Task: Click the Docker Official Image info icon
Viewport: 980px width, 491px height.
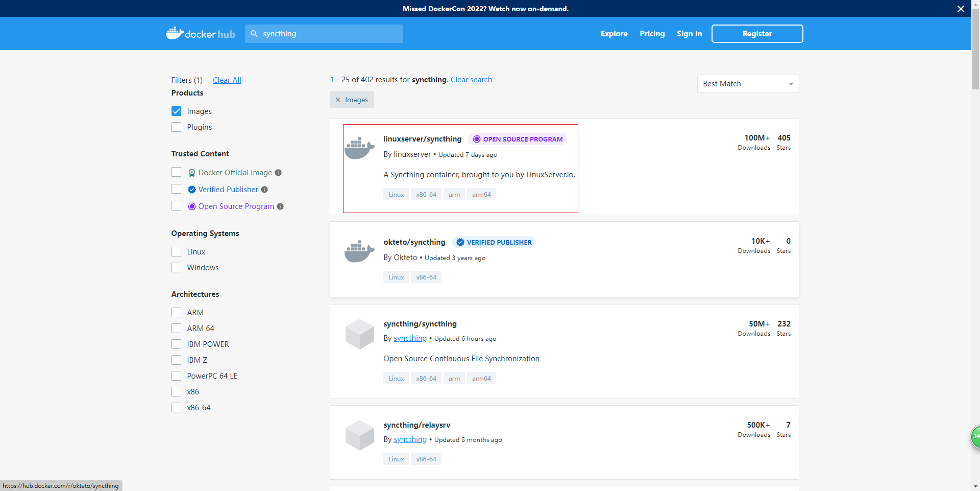Action: 278,173
